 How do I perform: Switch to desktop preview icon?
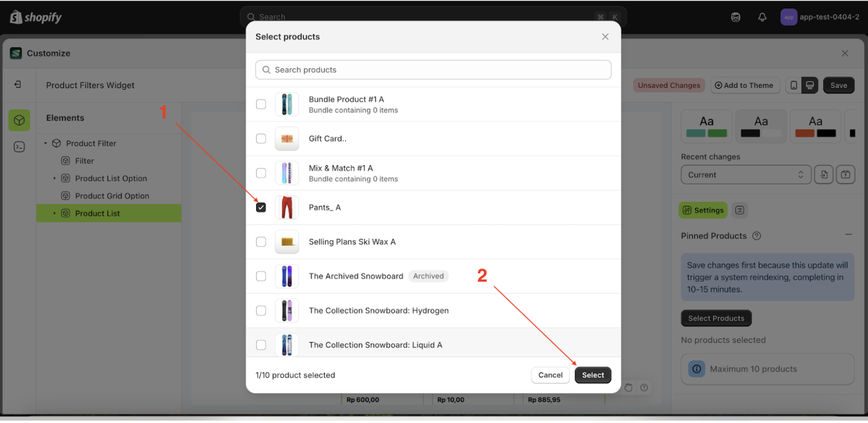(x=810, y=85)
